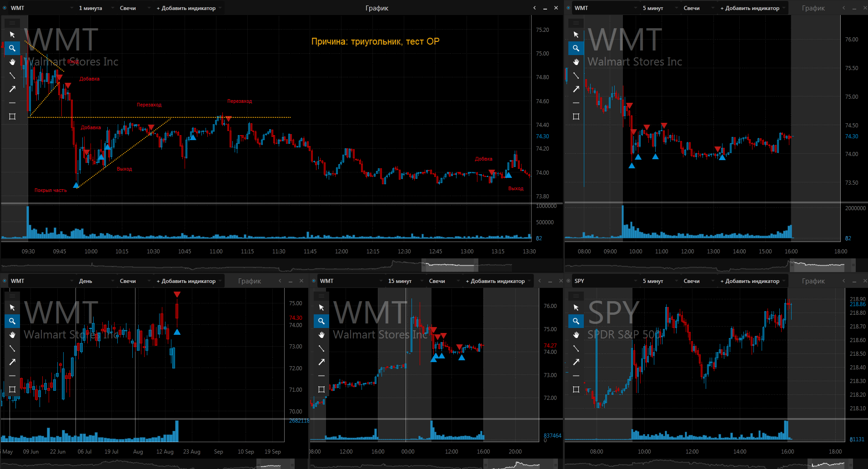The height and width of the screenshot is (469, 868).
Task: Click the График title tab of top-right WMT panel
Action: [x=813, y=8]
